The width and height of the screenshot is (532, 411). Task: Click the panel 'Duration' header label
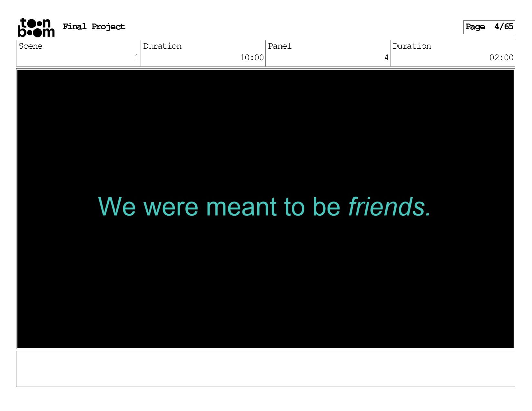pos(412,46)
